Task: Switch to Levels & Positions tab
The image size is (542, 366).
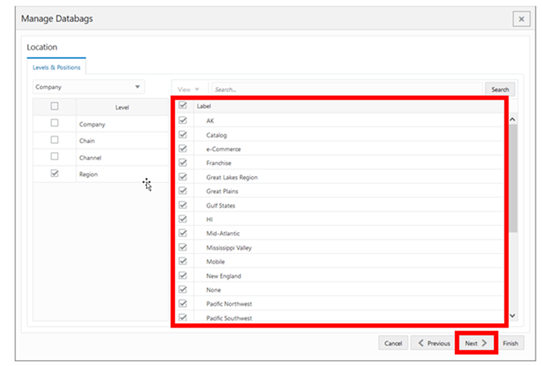Action: click(56, 67)
